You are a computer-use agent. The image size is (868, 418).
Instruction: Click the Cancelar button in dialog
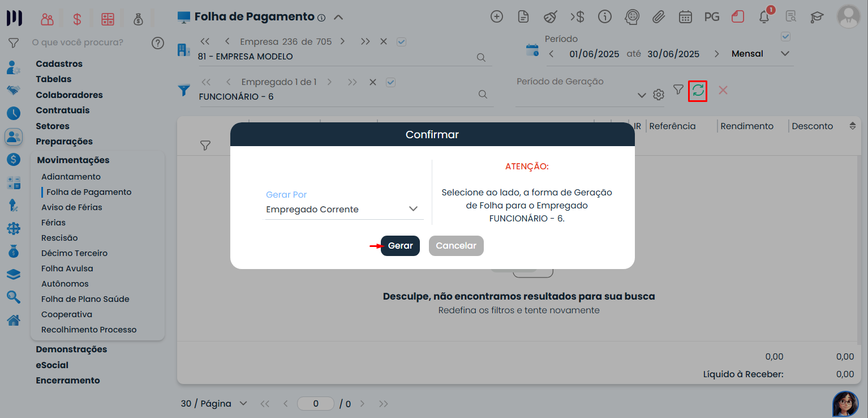pyautogui.click(x=456, y=246)
